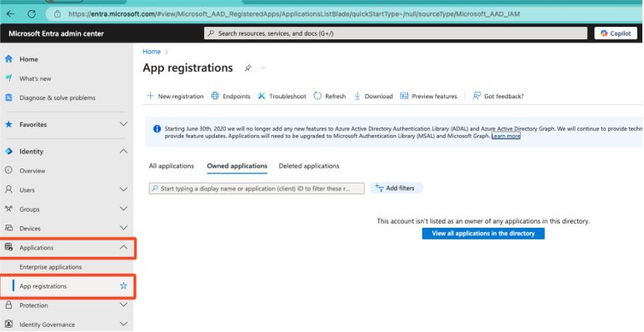The height and width of the screenshot is (332, 644).
Task: Click the Preview features icon
Action: coord(404,96)
